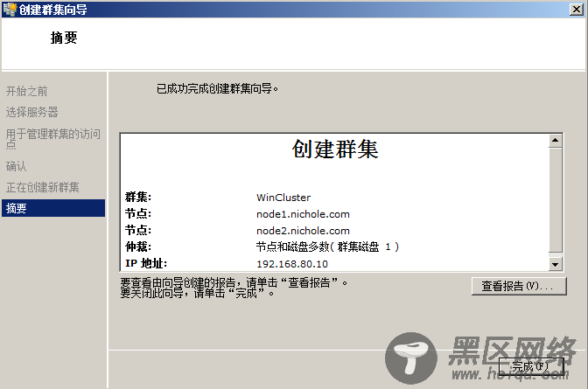Click the report scrollbar down arrow
Screen dimensions: 588x389
[555, 264]
